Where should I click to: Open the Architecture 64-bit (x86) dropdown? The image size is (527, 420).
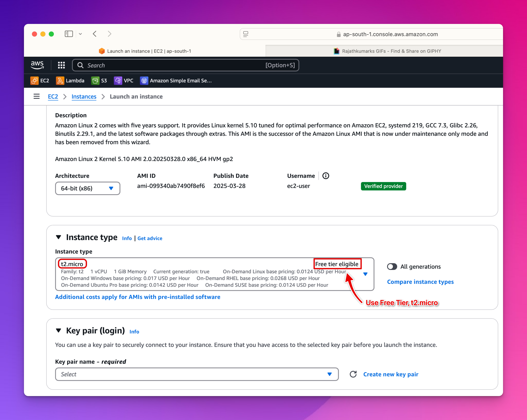[88, 188]
